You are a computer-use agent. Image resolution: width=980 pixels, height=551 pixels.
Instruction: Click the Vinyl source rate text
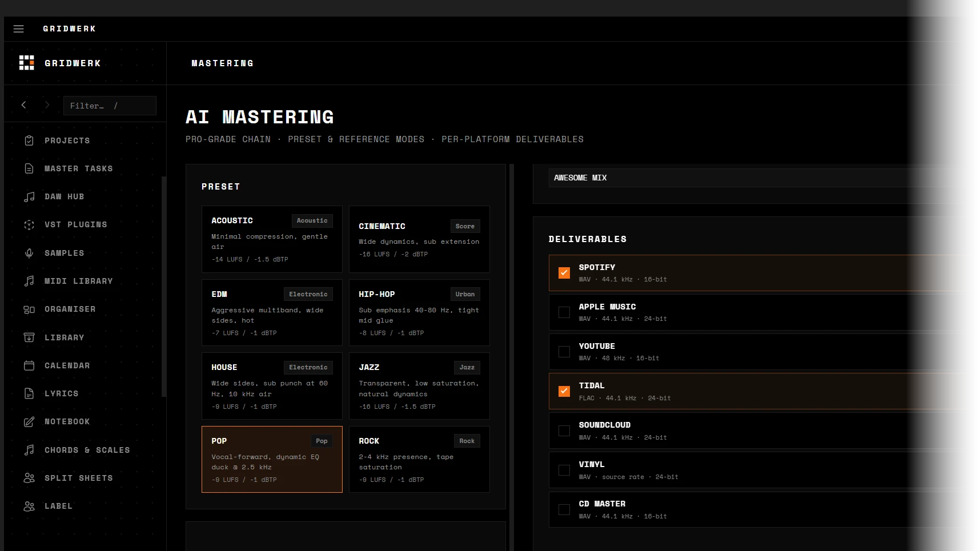click(x=628, y=477)
